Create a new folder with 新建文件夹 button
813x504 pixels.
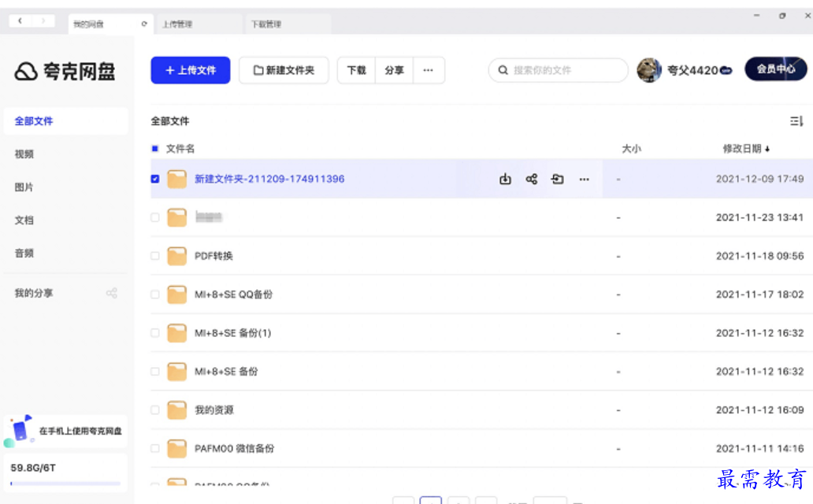(x=284, y=70)
